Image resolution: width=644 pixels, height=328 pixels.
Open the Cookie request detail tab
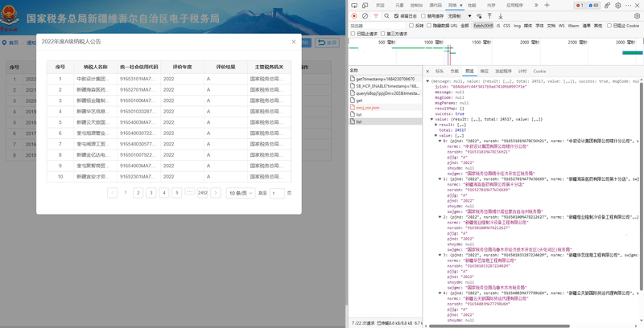point(539,72)
